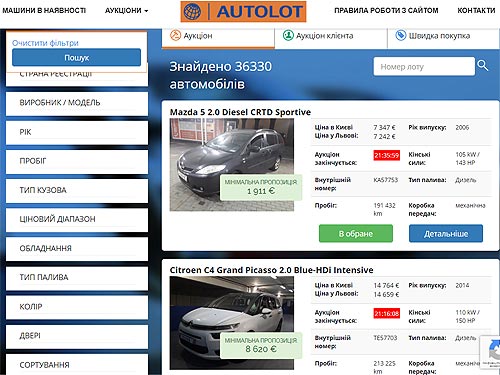Screen dimensions: 500x375
Task: Click the Mazda production year 2006
Action: pyautogui.click(x=462, y=127)
